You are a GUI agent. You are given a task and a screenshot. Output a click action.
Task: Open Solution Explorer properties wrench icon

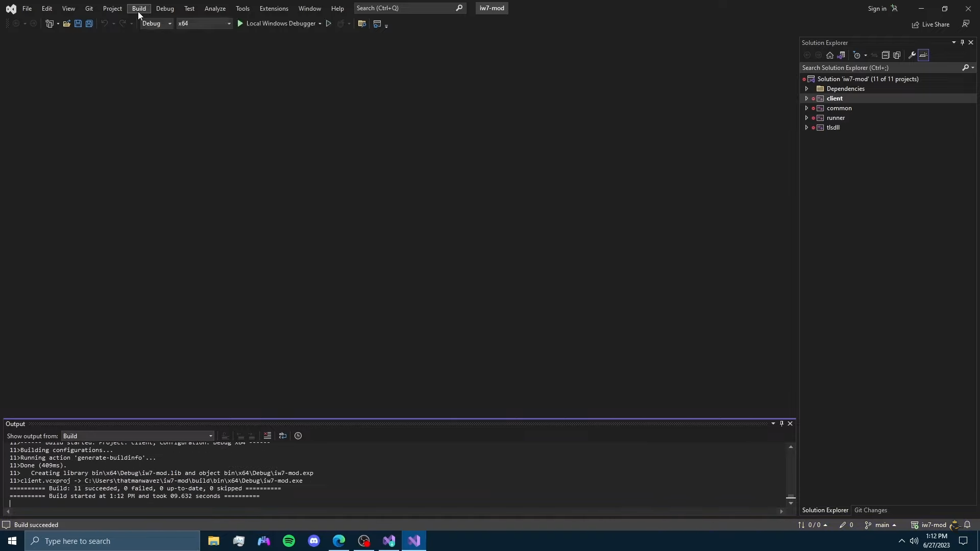coord(912,55)
